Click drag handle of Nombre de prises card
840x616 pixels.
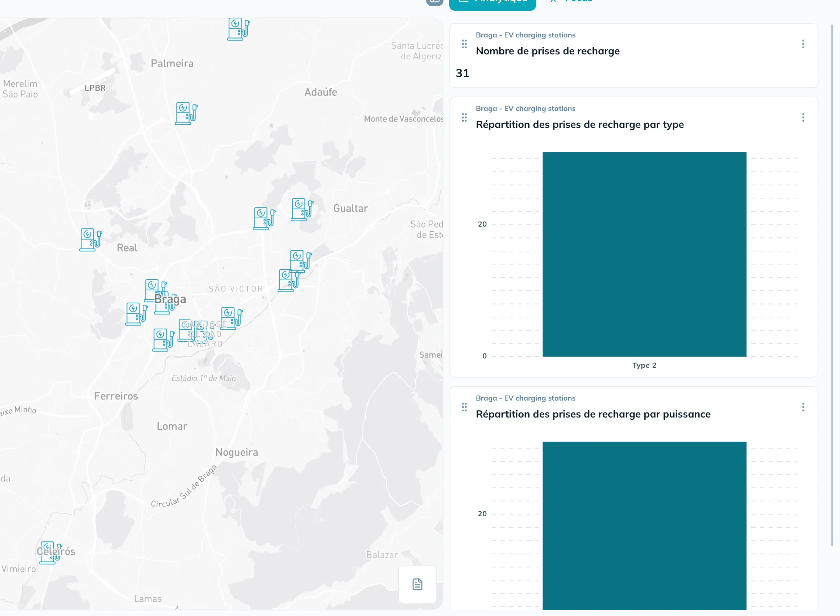coord(464,44)
